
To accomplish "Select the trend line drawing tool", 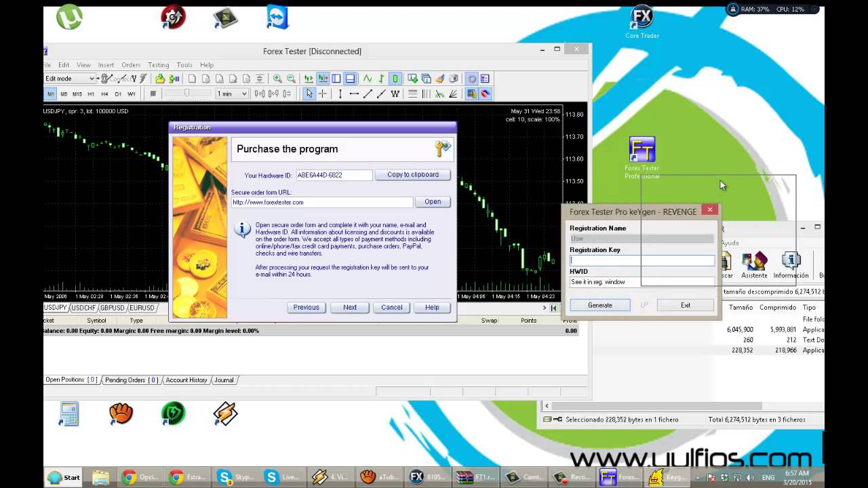I will (368, 94).
